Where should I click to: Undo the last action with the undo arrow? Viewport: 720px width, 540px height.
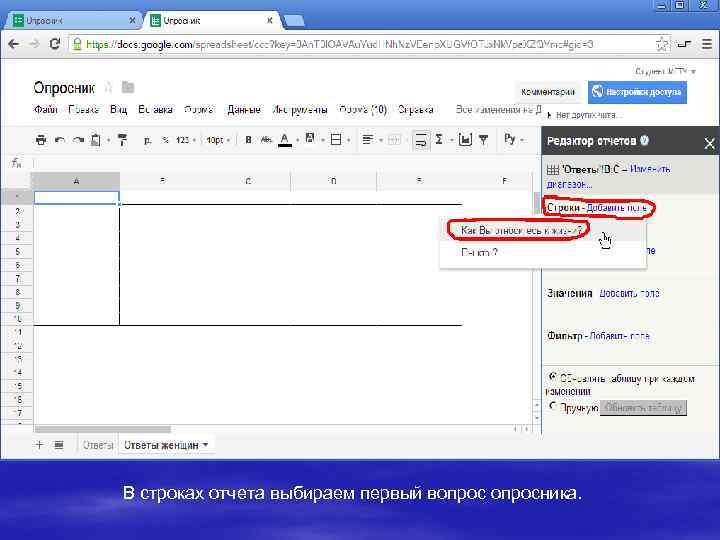[60, 140]
